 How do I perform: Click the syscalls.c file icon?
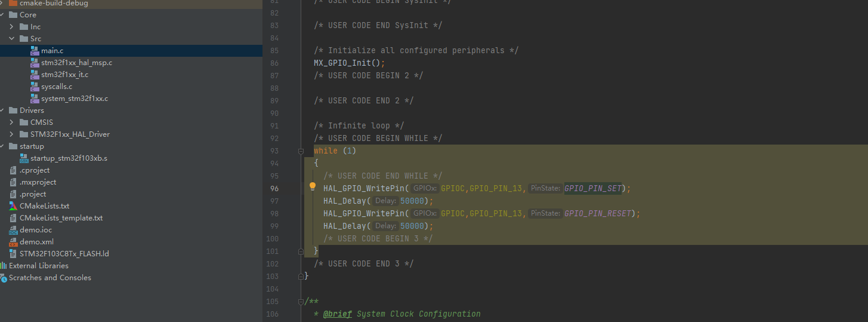point(35,87)
